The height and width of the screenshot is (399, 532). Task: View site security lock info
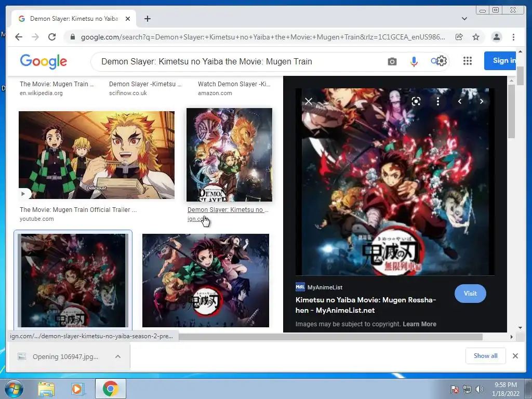[73, 37]
